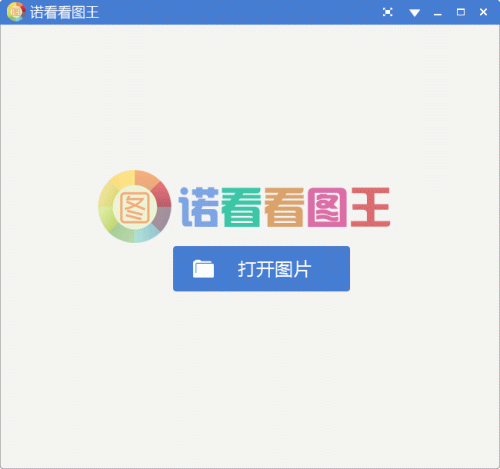Click blank viewer area above the logo

(250, 97)
